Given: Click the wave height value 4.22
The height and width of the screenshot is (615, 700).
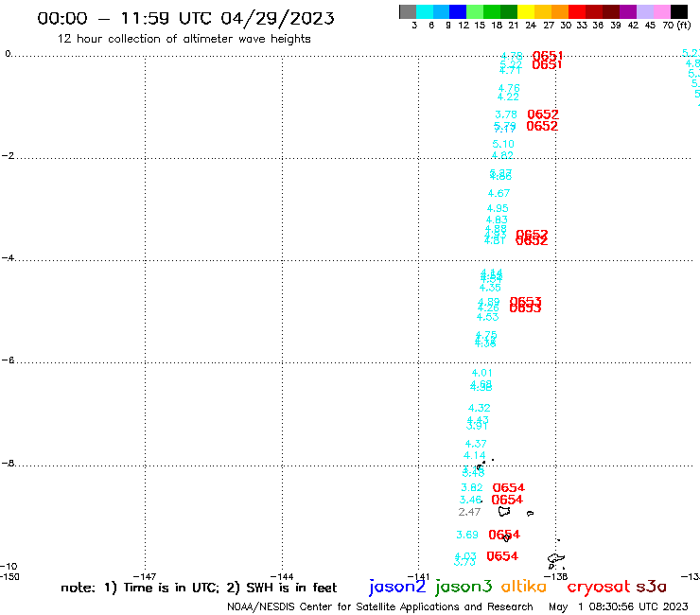Looking at the screenshot, I should point(508,97).
